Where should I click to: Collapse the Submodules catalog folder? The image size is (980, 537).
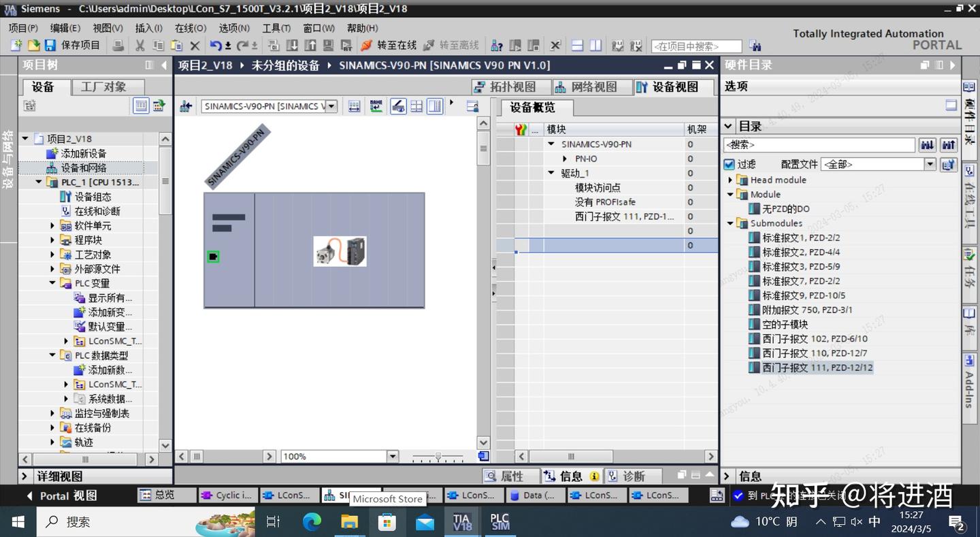pos(730,223)
